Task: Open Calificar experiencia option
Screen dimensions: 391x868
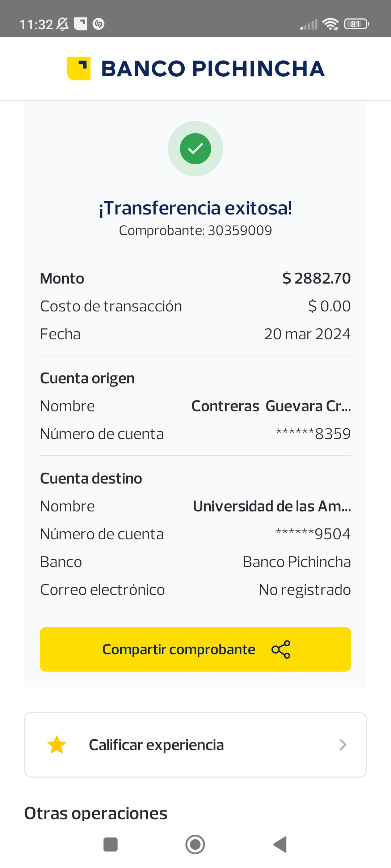Action: point(156,745)
